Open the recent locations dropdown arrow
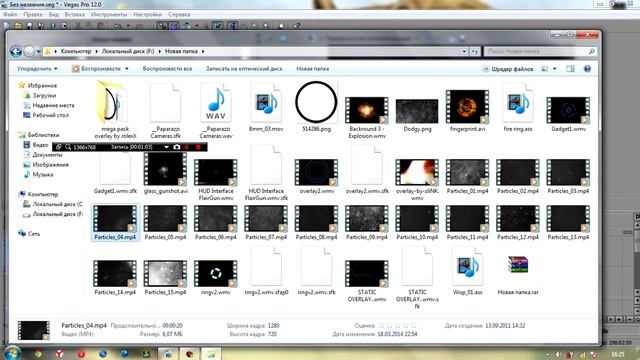This screenshot has width=640, height=360. (x=39, y=52)
